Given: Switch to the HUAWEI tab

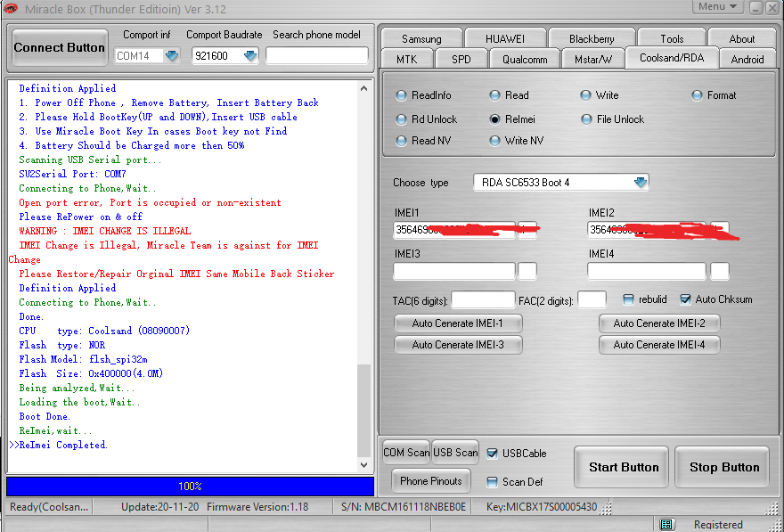Looking at the screenshot, I should click(x=505, y=38).
